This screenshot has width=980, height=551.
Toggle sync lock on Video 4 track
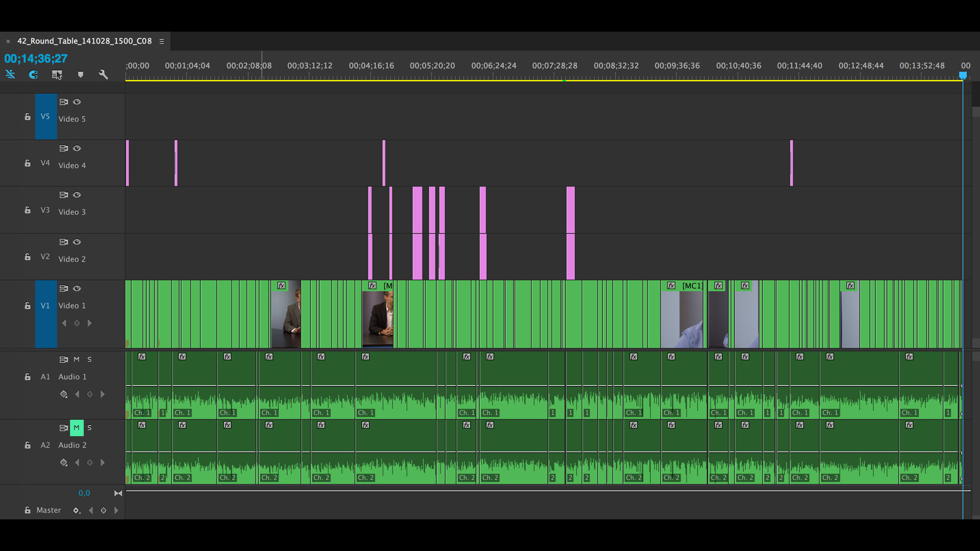click(63, 148)
